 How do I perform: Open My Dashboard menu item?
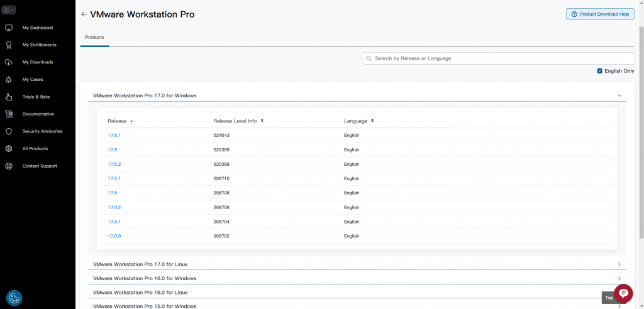click(x=37, y=28)
